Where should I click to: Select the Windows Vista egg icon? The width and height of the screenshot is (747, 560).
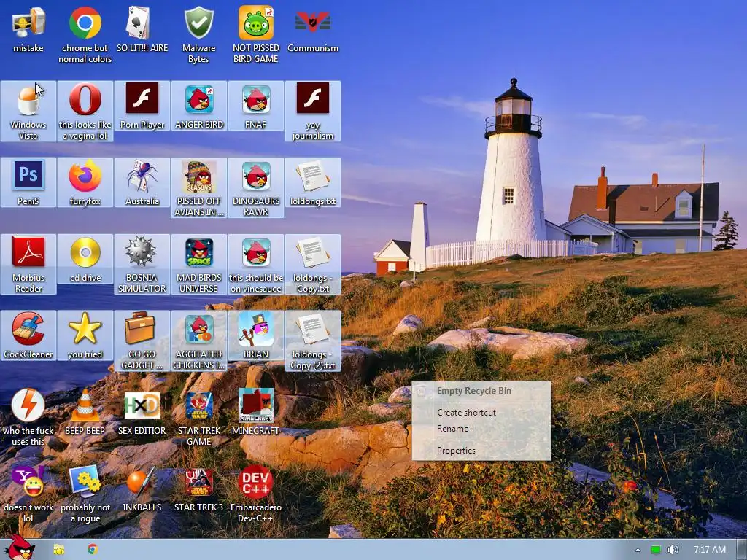coord(28,111)
